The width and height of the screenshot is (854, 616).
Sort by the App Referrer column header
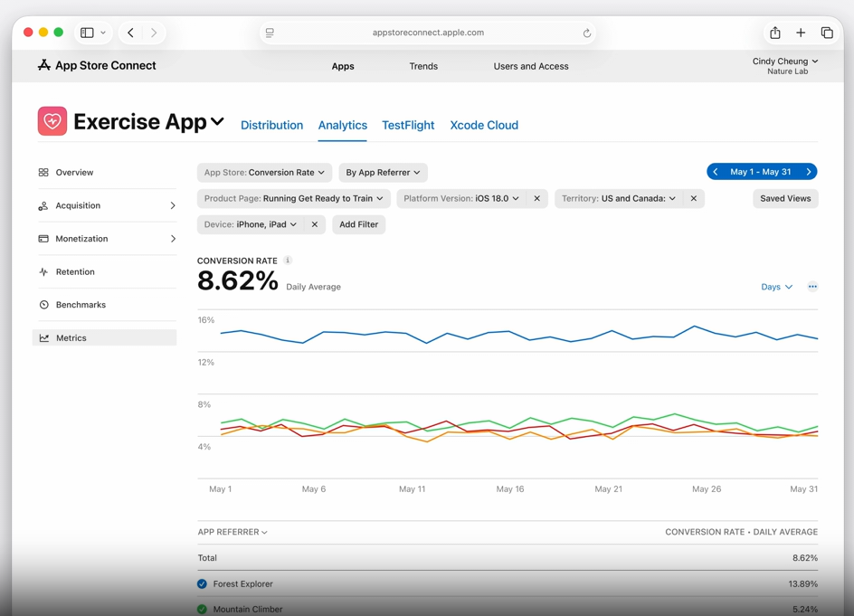pos(232,532)
